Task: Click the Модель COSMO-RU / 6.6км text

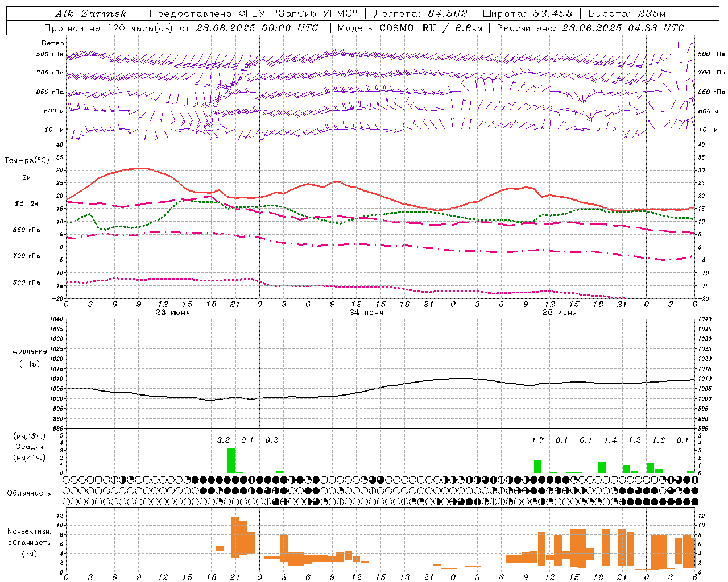Action: click(x=410, y=28)
